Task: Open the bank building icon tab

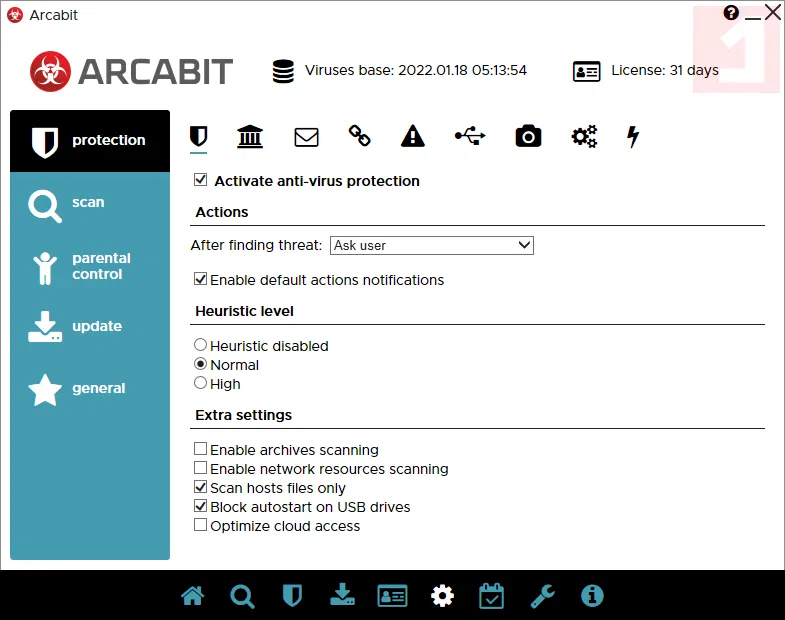Action: (250, 136)
